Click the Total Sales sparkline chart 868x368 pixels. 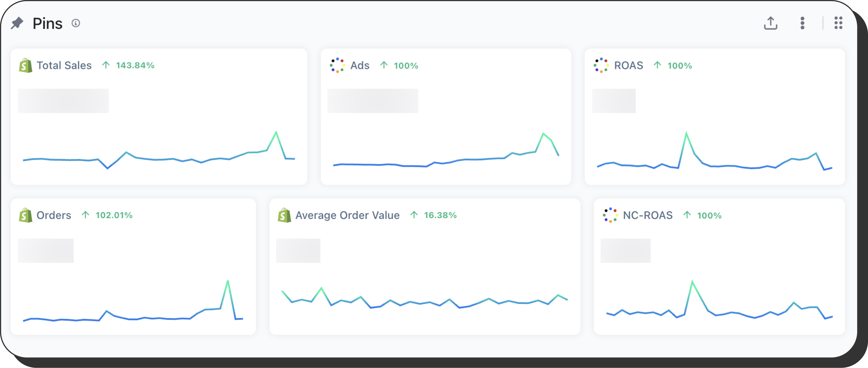tap(158, 154)
